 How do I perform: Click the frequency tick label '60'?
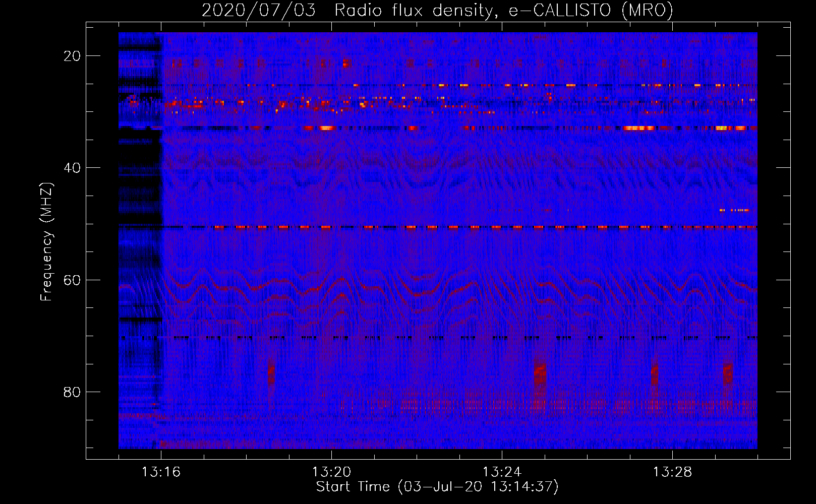pos(72,280)
